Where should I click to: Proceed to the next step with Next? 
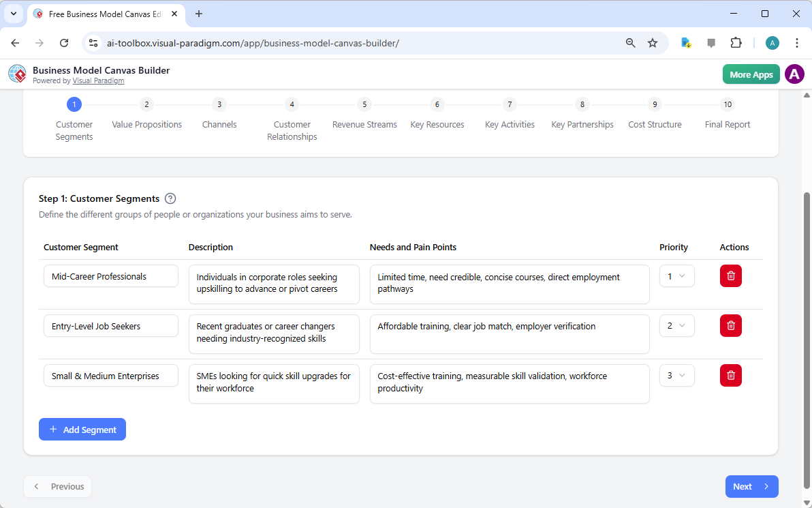click(751, 486)
